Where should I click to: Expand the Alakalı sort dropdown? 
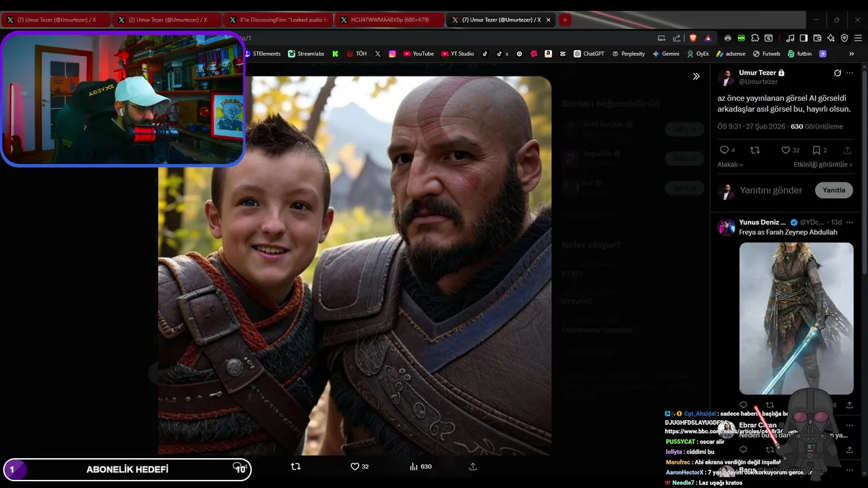pyautogui.click(x=730, y=165)
